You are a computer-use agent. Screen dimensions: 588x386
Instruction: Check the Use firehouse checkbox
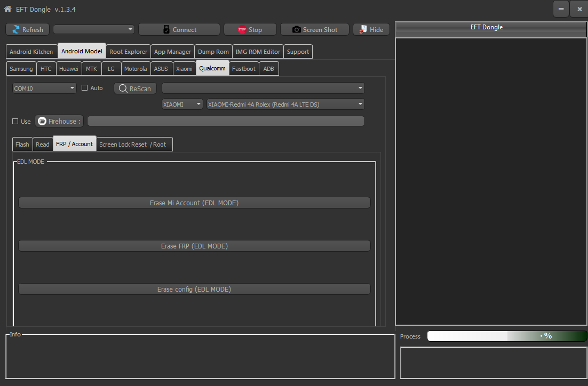tap(15, 122)
